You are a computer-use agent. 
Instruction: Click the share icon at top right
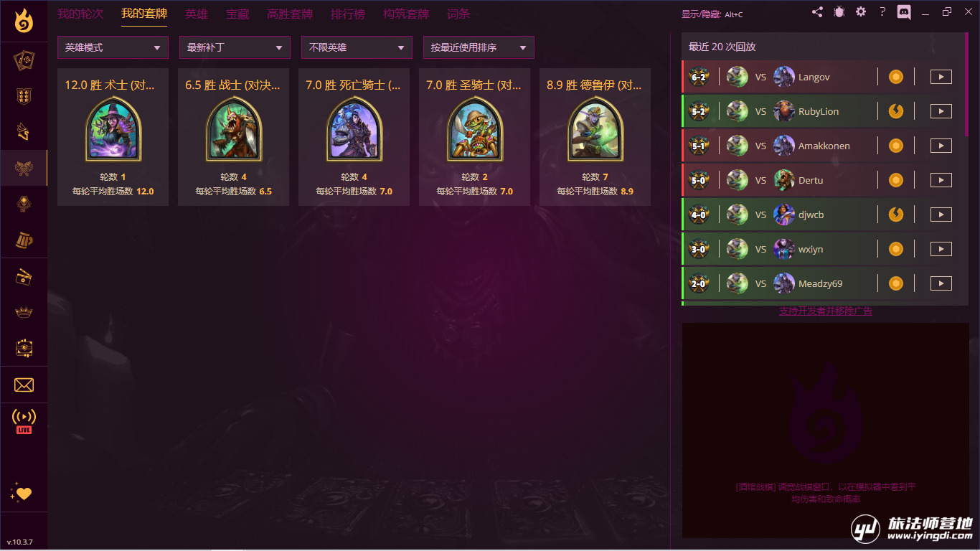817,12
